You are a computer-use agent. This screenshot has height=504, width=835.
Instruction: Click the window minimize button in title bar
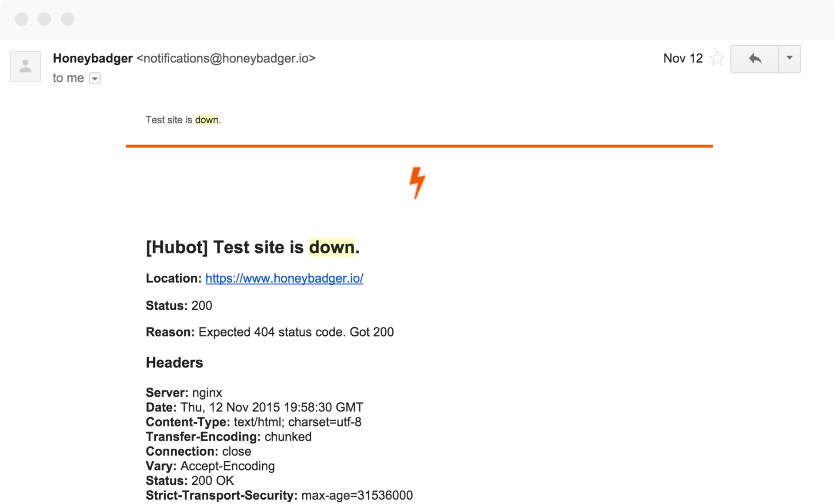(44, 19)
